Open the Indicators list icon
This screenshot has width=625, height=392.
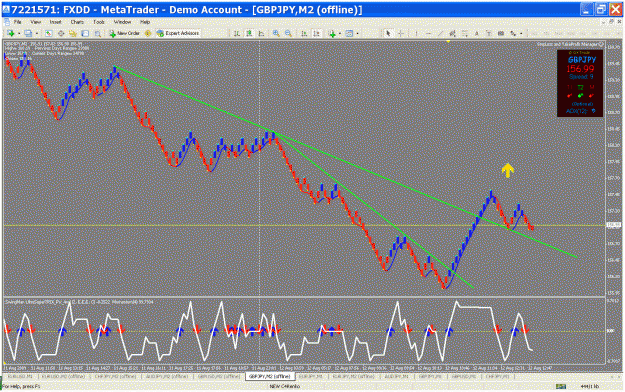pos(332,33)
